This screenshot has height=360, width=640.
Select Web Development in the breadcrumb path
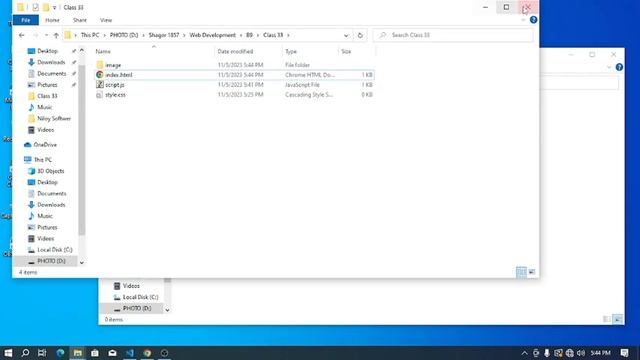coord(213,35)
